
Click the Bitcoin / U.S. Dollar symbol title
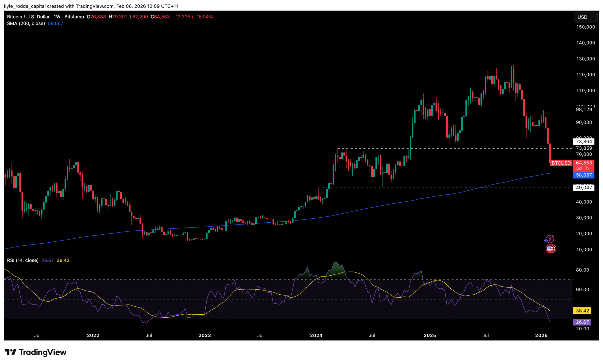click(28, 17)
